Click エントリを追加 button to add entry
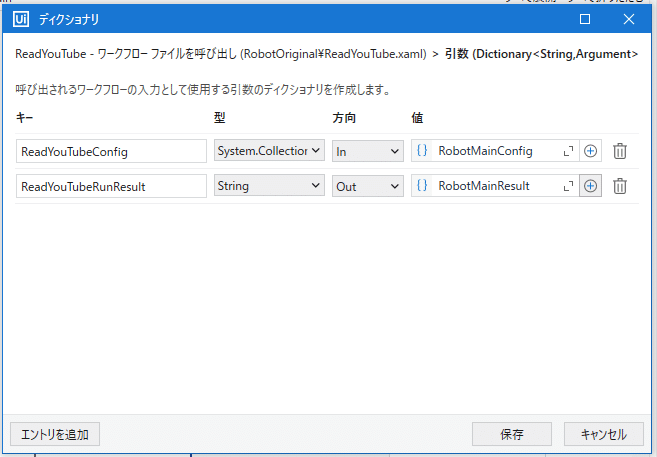Screen dimensions: 657x457 pos(55,434)
